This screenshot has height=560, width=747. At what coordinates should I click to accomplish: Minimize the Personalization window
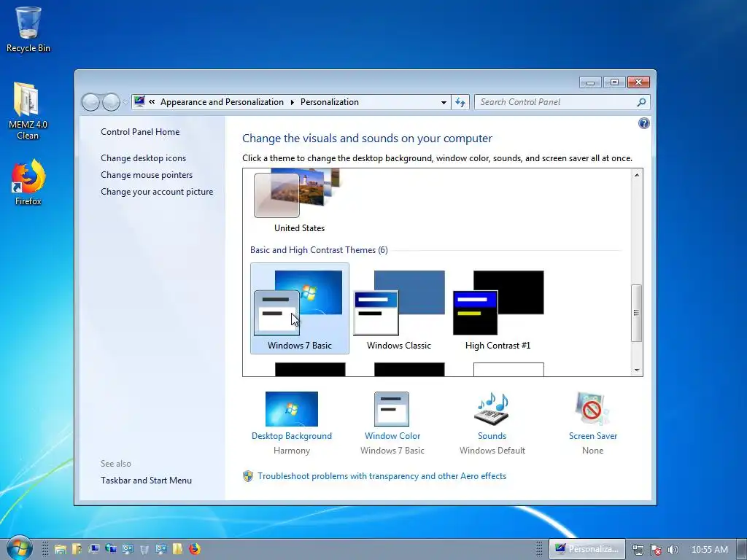(590, 82)
